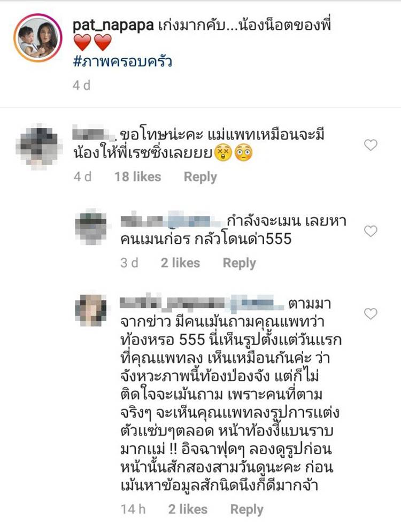View 2 likes on the 14 h comment
Image resolution: width=401 pixels, height=532 pixels.
pyautogui.click(x=188, y=509)
